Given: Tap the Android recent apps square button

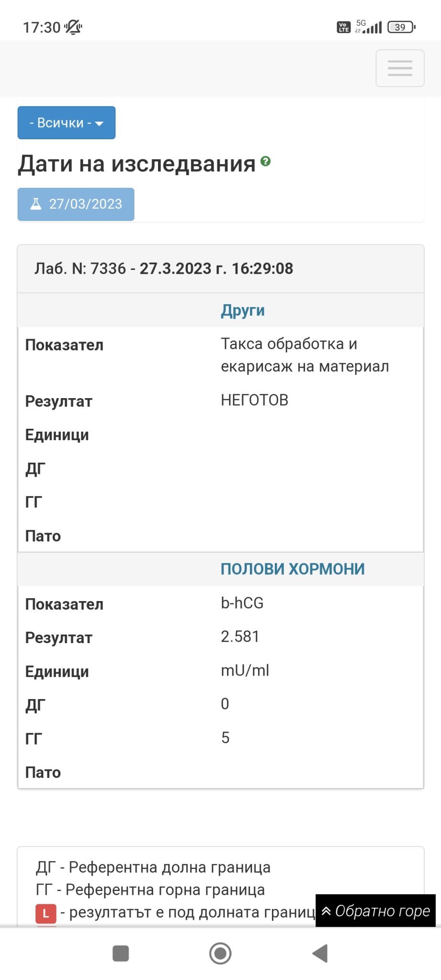Looking at the screenshot, I should click(x=121, y=953).
